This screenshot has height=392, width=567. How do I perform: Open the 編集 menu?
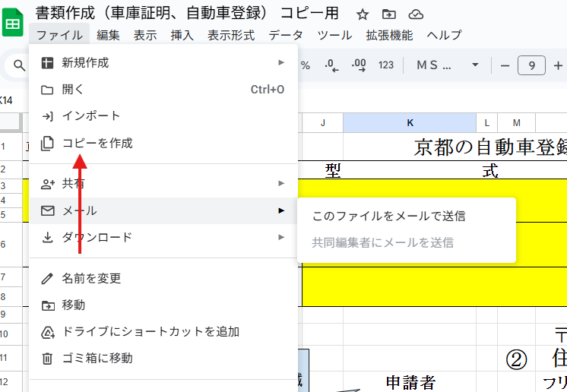(108, 35)
